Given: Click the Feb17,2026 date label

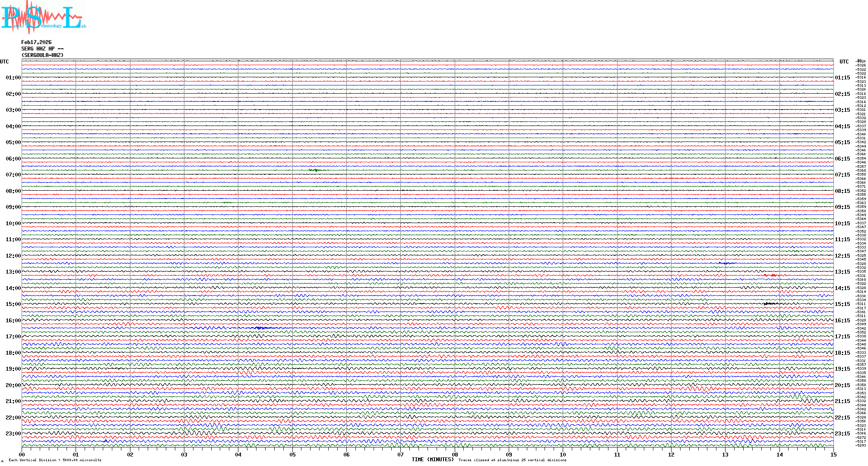Looking at the screenshot, I should pos(36,42).
